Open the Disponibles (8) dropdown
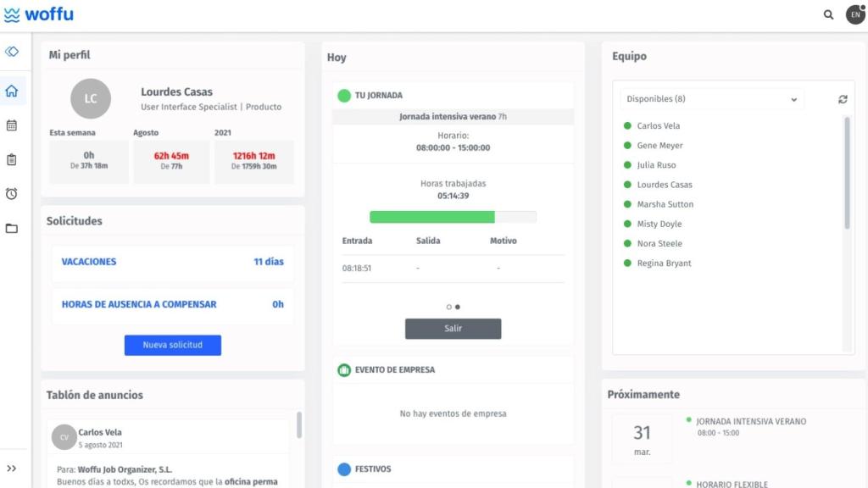This screenshot has height=488, width=868. tap(711, 99)
